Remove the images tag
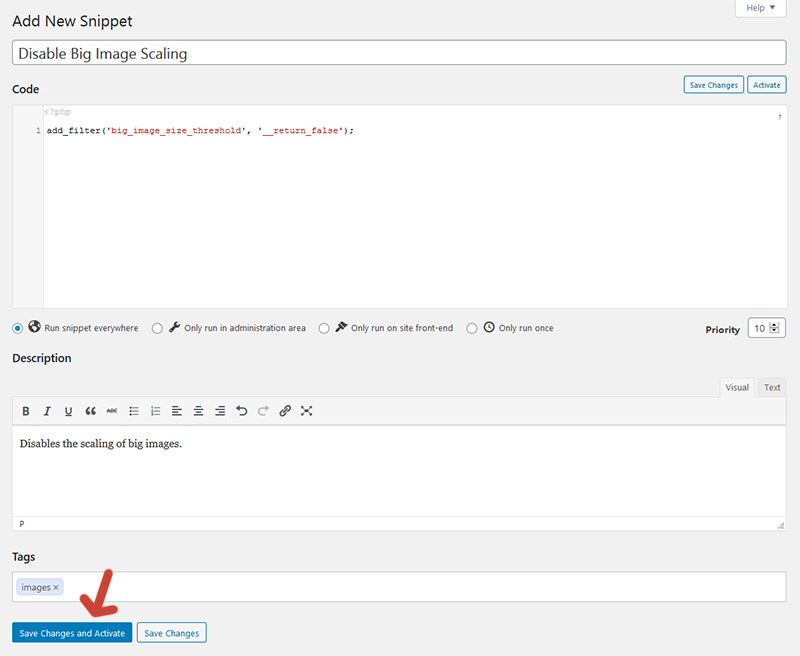This screenshot has width=800, height=656. [56, 588]
